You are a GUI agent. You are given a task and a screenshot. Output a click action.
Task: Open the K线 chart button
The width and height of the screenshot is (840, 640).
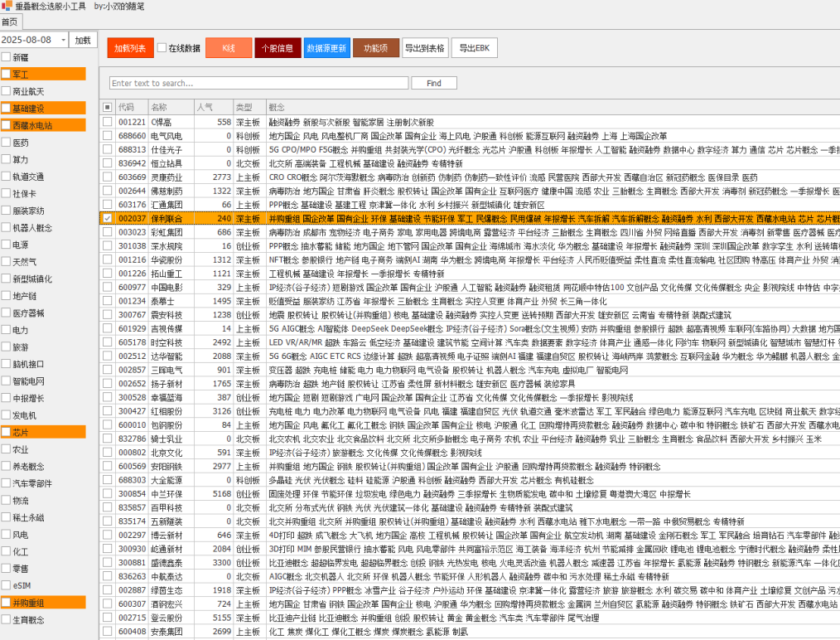click(229, 48)
